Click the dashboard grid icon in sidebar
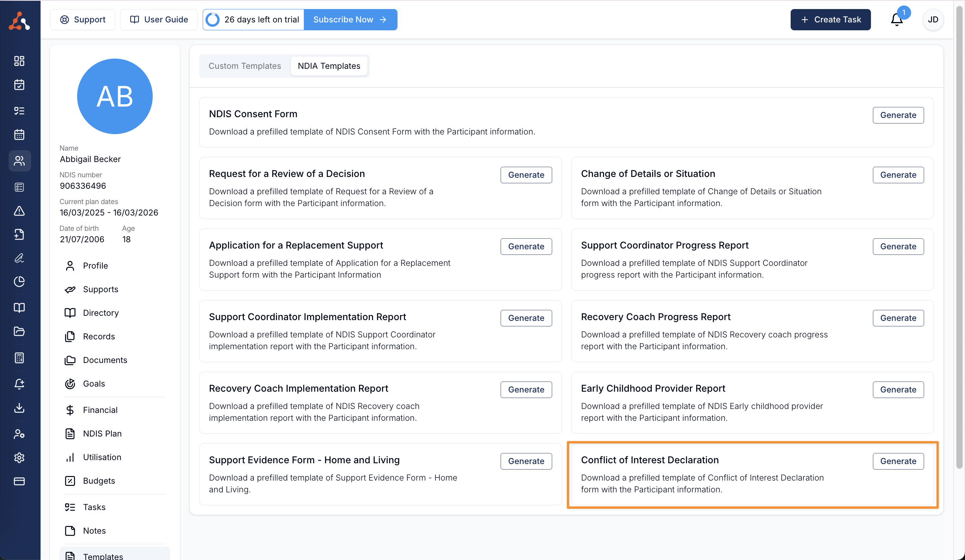This screenshot has width=965, height=560. click(19, 61)
